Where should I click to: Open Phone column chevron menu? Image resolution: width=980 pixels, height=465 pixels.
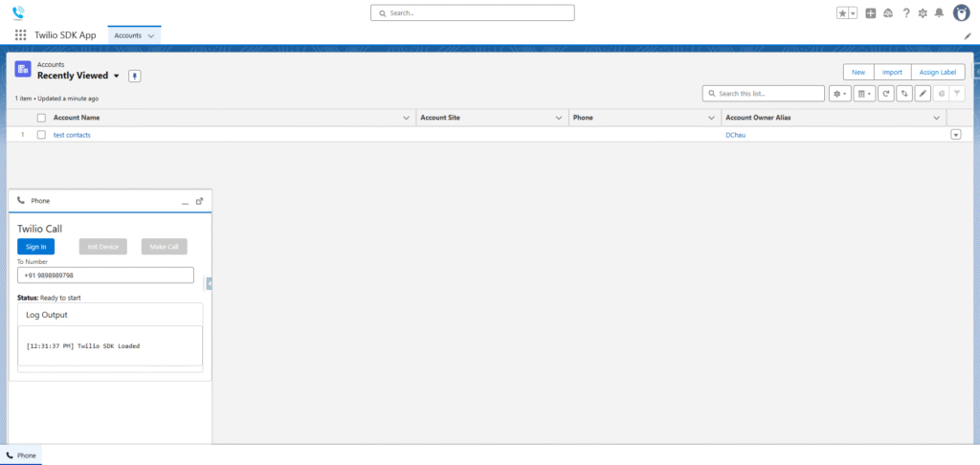pyautogui.click(x=711, y=118)
